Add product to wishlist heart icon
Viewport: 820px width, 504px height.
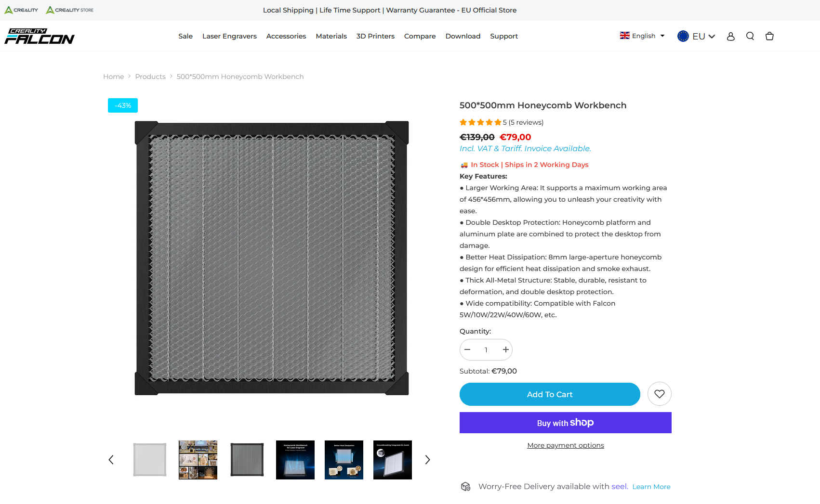(x=660, y=394)
